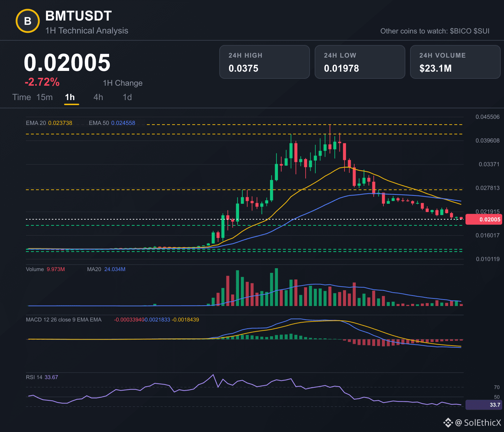Click the 0.027813 price axis label
Screen dimensions: 504x432
click(487, 188)
